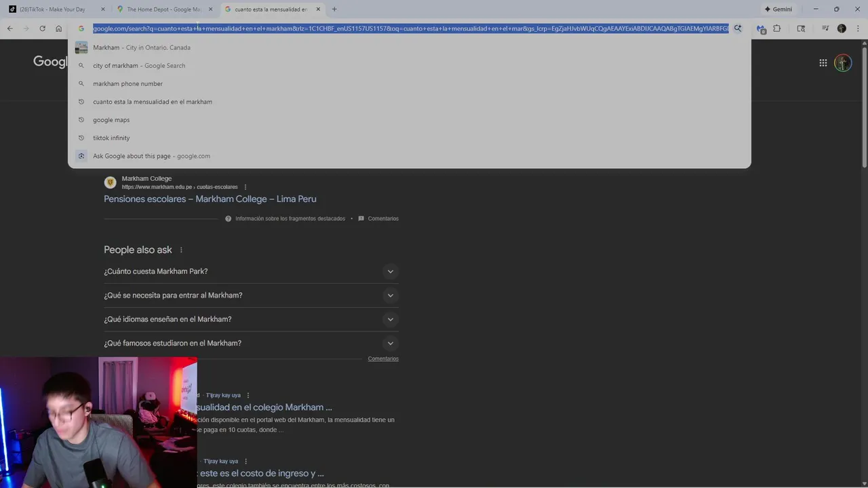Go back to the previous page
The image size is (868, 488).
pos(9,28)
